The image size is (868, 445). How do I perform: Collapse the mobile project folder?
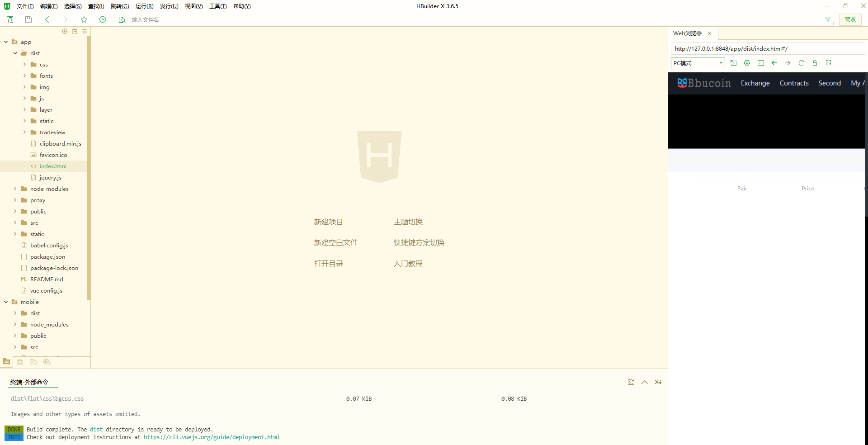[x=6, y=302]
